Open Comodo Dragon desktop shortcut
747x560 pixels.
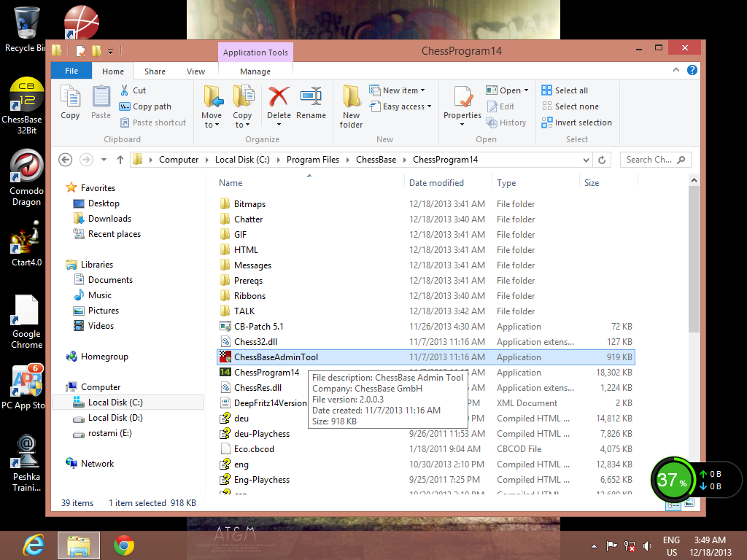coord(27,178)
